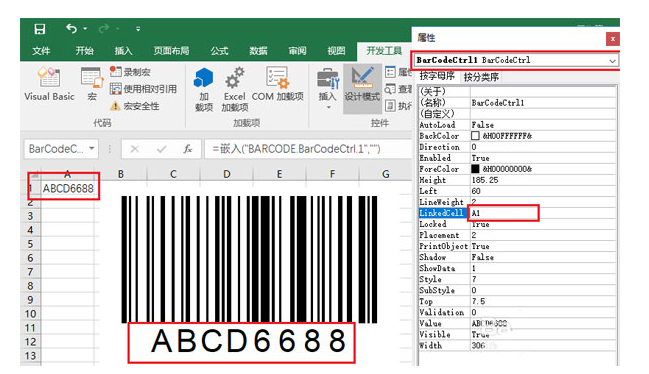
Task: Open COM 加载项 dialog
Action: tap(277, 84)
